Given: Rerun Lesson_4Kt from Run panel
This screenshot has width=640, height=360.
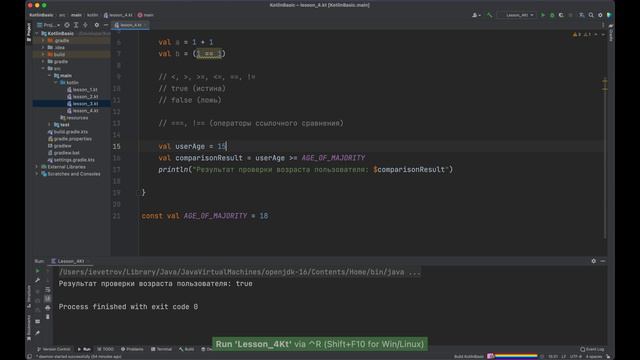Looking at the screenshot, I should pos(38,271).
